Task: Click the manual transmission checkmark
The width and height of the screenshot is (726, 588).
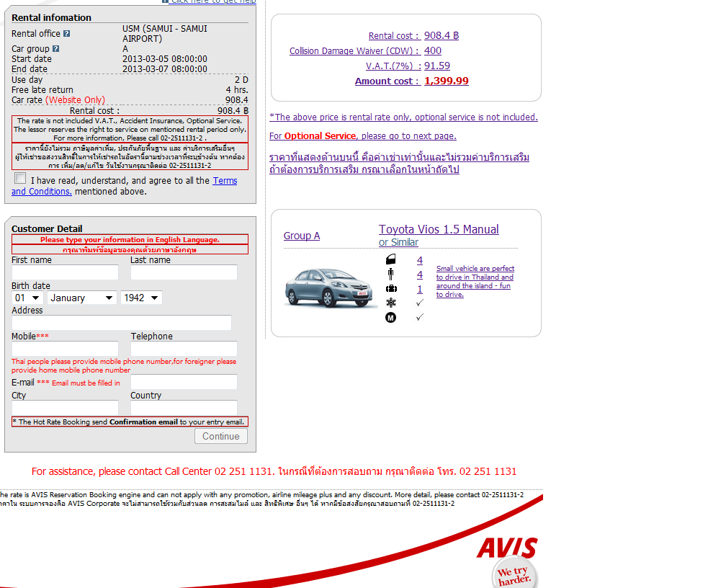Action: 419,317
